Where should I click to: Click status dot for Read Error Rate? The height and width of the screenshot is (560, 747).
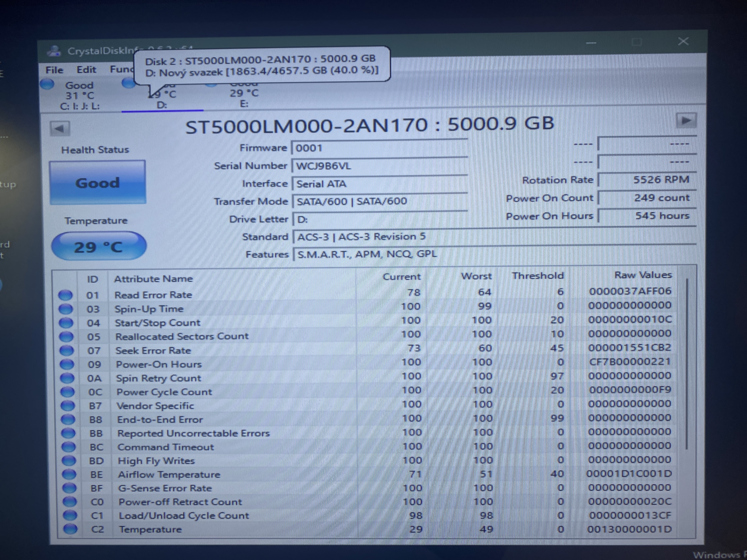[x=66, y=295]
